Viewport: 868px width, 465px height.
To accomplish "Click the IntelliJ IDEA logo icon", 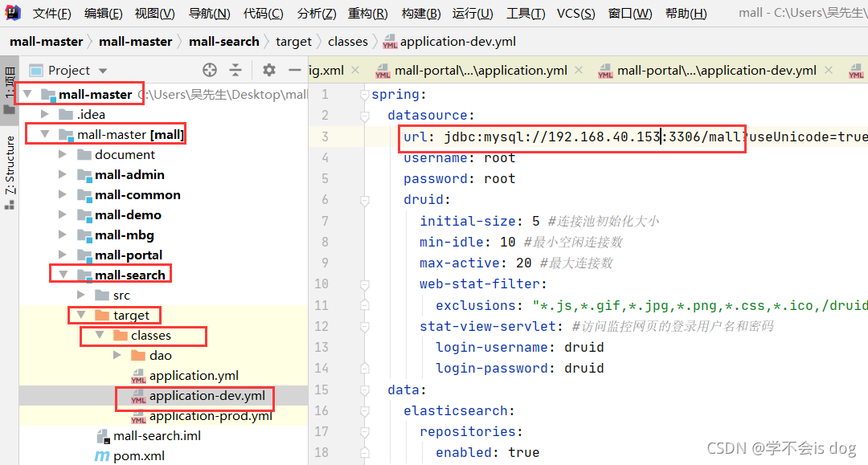I will coord(12,12).
